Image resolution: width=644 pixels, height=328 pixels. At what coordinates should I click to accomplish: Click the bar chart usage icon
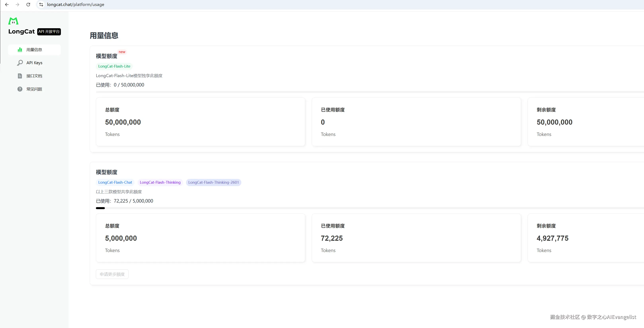(20, 50)
